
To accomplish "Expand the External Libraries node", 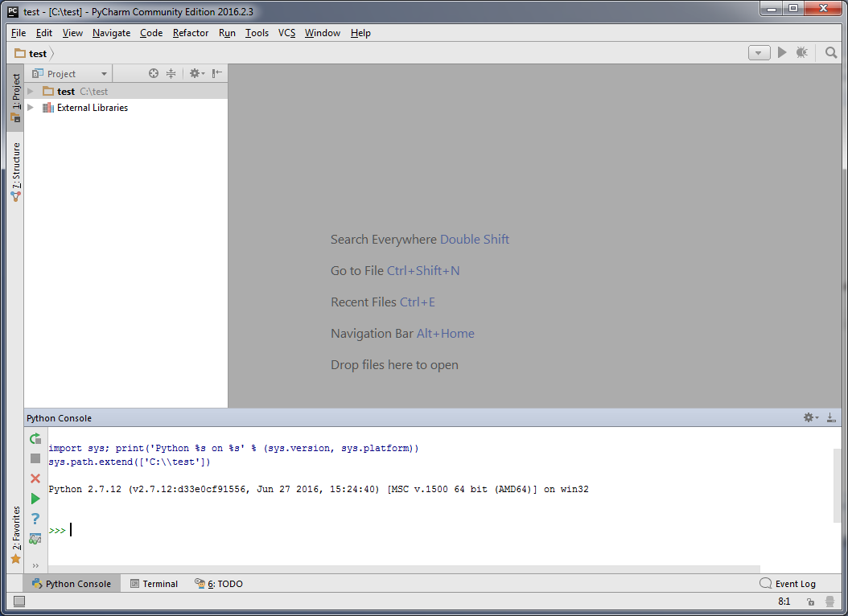I will tap(31, 108).
